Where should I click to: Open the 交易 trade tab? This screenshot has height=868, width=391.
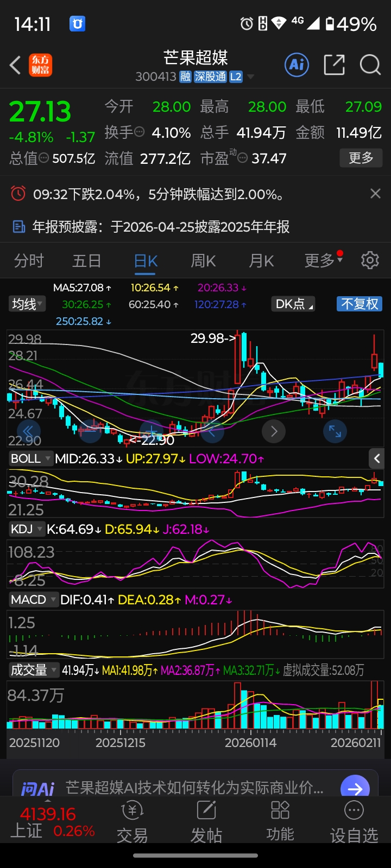point(132,822)
